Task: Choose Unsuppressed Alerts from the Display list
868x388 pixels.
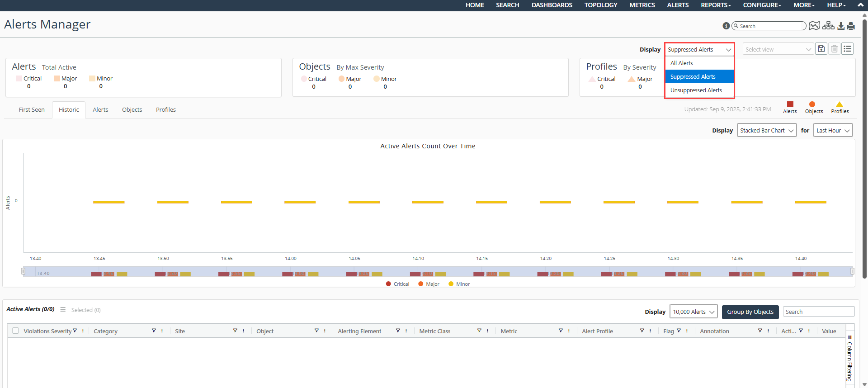Action: pyautogui.click(x=696, y=90)
